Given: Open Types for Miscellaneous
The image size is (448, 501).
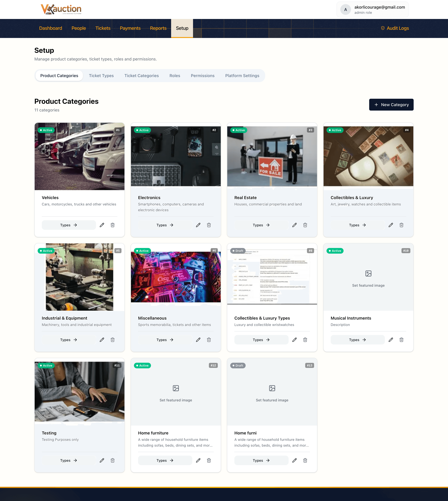Looking at the screenshot, I should 165,340.
